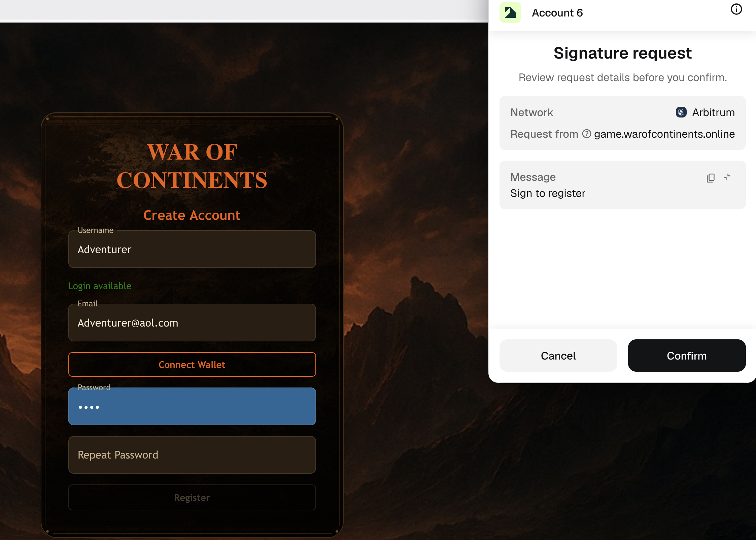Collapse the message using the shrink icon
The width and height of the screenshot is (756, 540).
pos(727,177)
